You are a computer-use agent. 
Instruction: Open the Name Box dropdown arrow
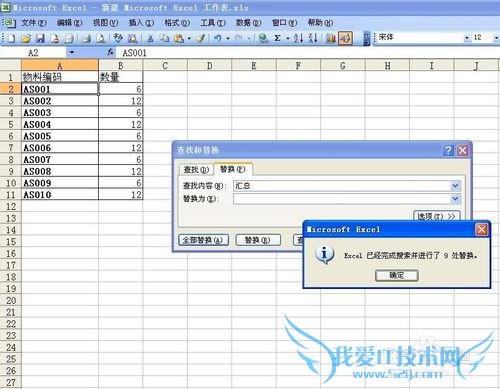tap(72, 52)
